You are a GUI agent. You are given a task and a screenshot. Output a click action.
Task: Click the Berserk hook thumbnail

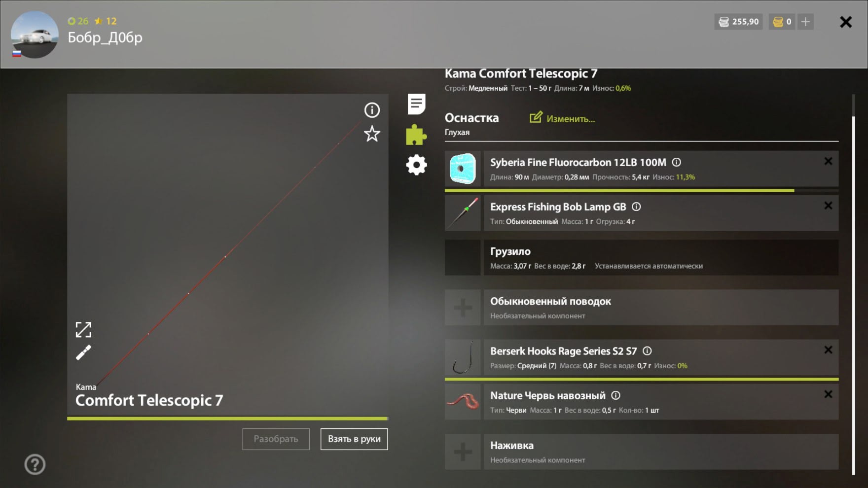[463, 357]
